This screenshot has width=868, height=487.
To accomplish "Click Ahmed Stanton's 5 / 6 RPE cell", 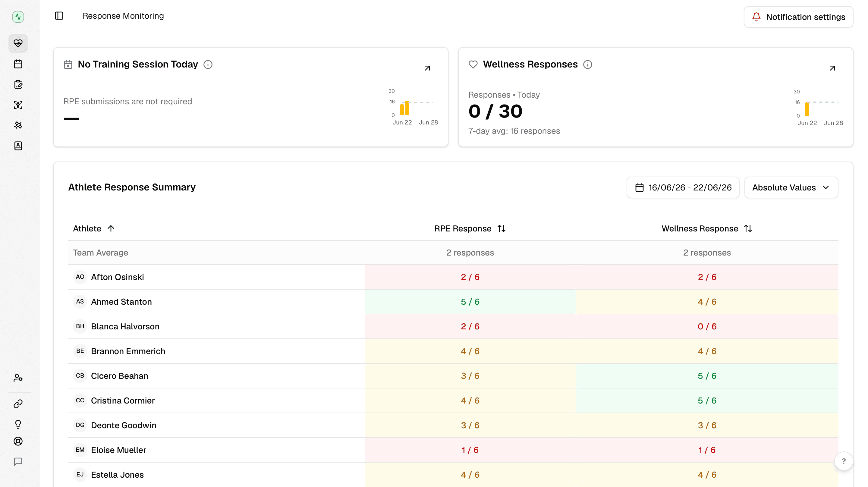I will click(x=470, y=302).
